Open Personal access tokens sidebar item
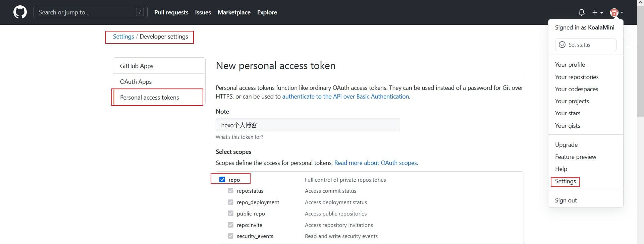Image resolution: width=644 pixels, height=244 pixels. tap(149, 98)
